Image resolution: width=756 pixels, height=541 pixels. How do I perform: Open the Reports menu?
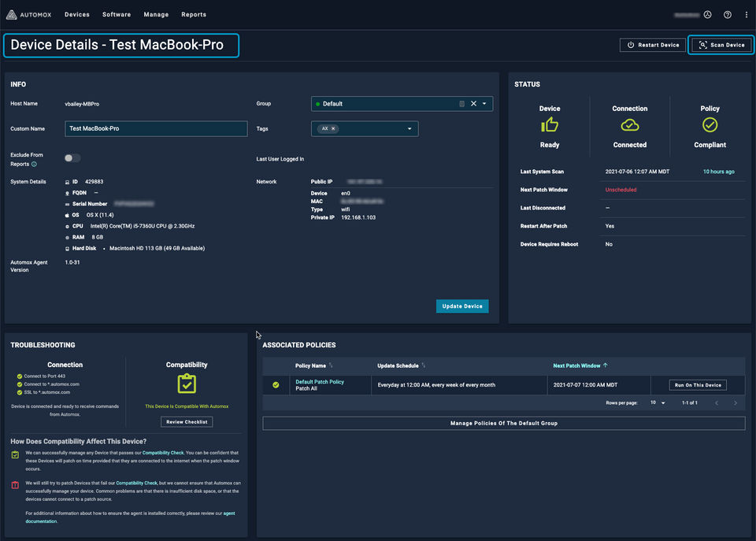[194, 14]
